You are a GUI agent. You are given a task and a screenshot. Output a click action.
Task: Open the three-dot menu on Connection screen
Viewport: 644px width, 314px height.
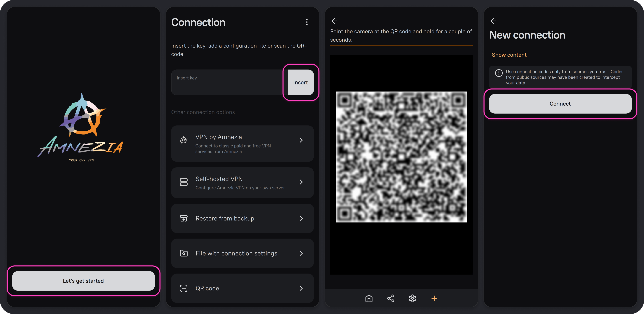pos(307,22)
